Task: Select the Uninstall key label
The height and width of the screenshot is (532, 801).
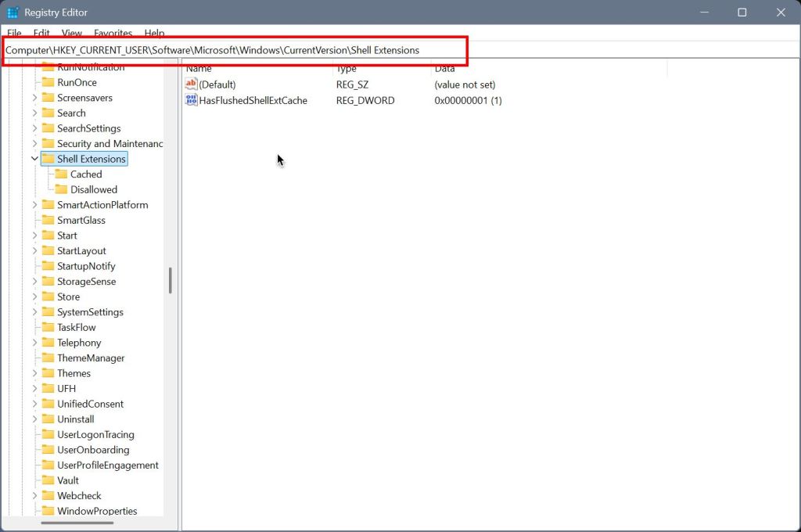Action: click(76, 419)
